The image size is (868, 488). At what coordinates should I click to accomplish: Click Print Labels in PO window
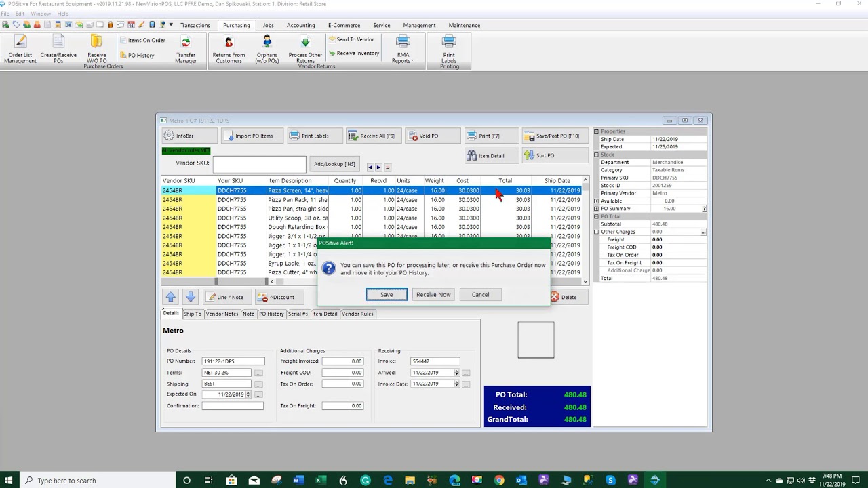coord(314,136)
